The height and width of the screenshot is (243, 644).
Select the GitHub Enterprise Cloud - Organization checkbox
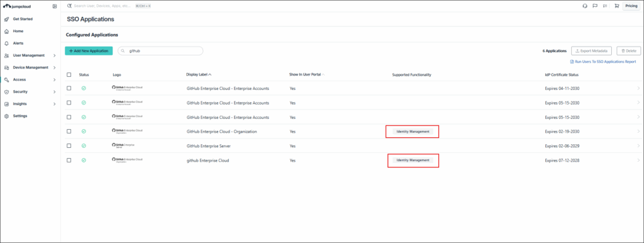(69, 132)
